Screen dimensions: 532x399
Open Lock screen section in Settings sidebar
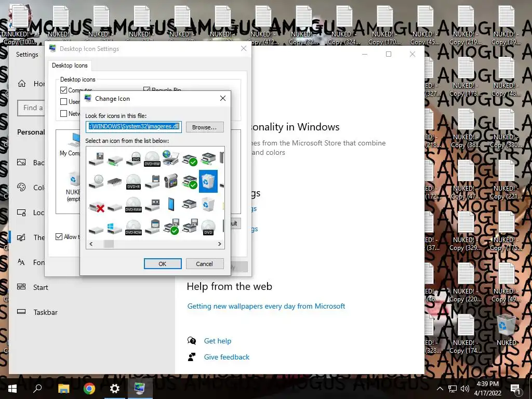[31, 212]
